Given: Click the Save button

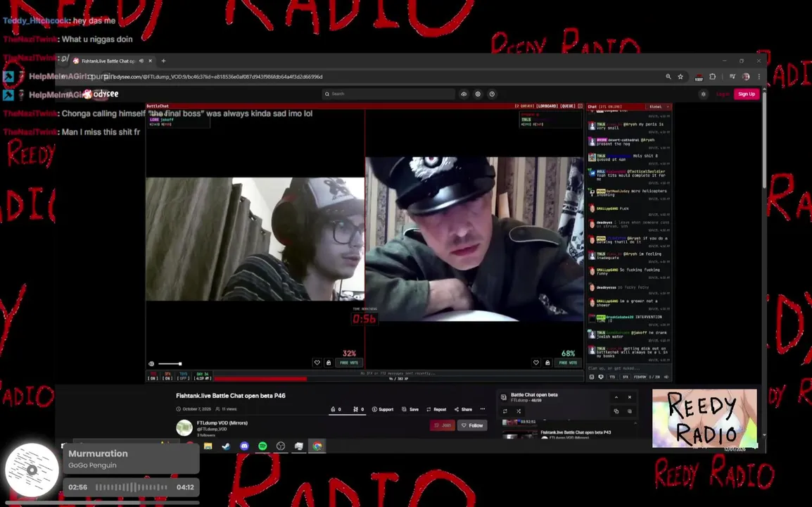Looking at the screenshot, I should tap(410, 410).
